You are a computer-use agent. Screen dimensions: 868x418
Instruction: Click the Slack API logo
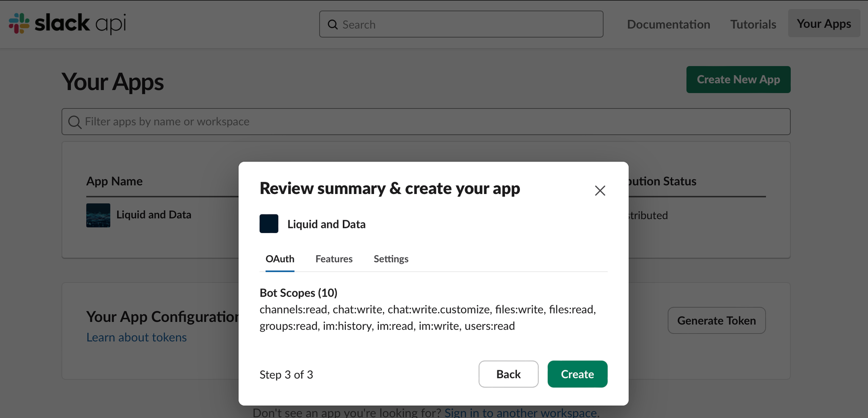67,23
